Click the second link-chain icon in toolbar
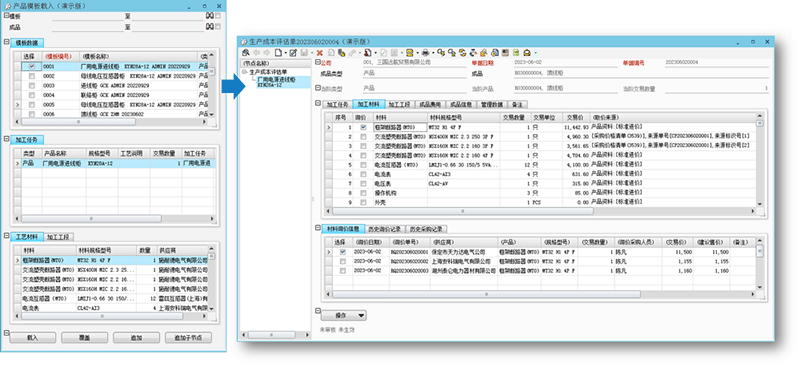This screenshot has height=367, width=800. (452, 53)
